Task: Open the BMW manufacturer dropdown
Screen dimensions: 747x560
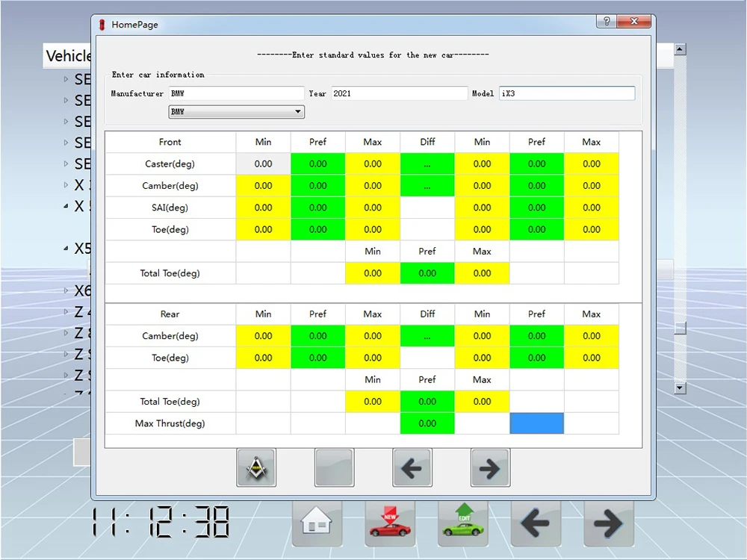Action: pos(236,112)
